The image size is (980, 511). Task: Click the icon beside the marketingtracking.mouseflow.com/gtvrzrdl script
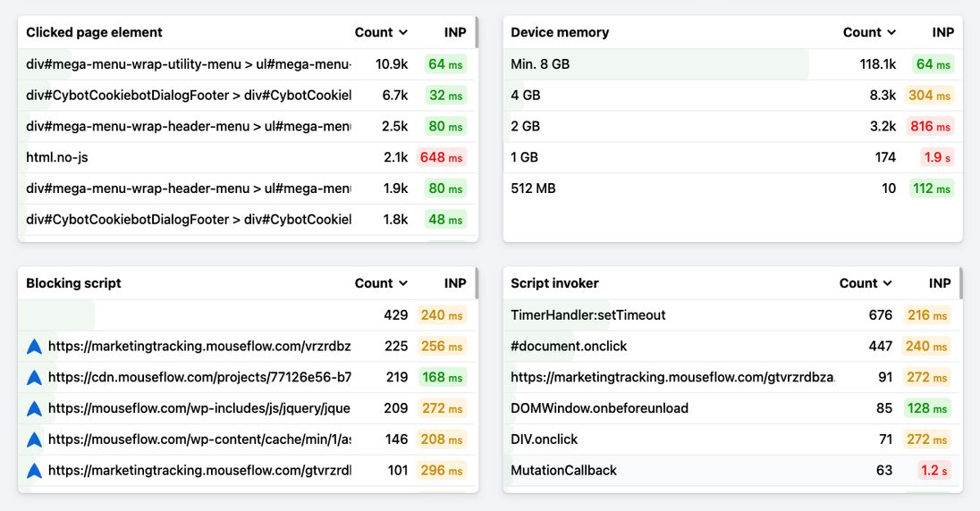pyautogui.click(x=34, y=471)
